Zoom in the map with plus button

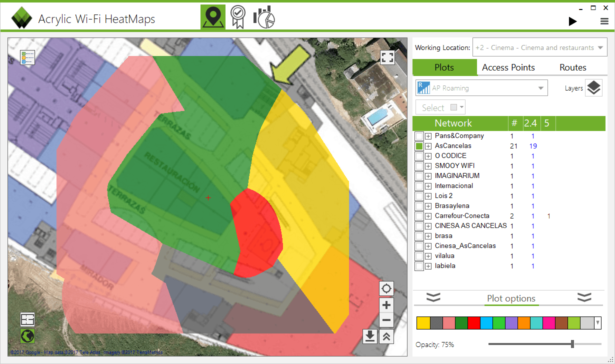click(386, 305)
